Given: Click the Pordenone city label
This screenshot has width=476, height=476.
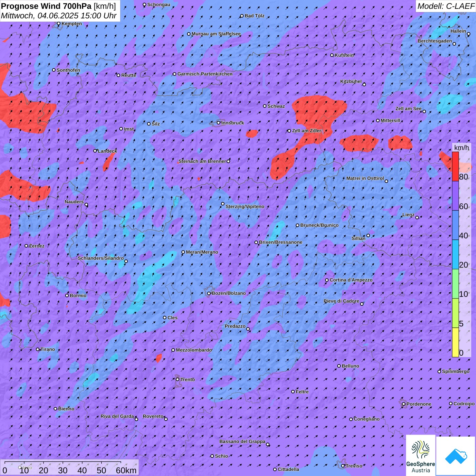Looking at the screenshot, I should coord(419,404).
